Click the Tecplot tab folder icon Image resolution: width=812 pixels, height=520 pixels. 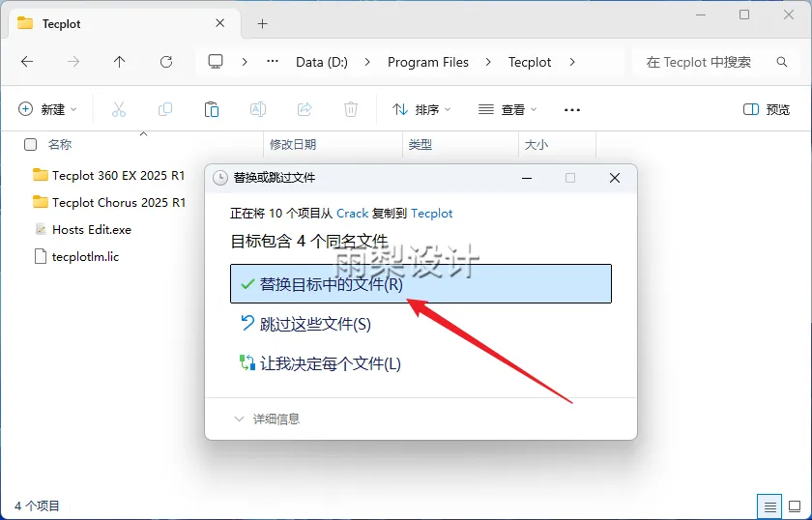25,23
